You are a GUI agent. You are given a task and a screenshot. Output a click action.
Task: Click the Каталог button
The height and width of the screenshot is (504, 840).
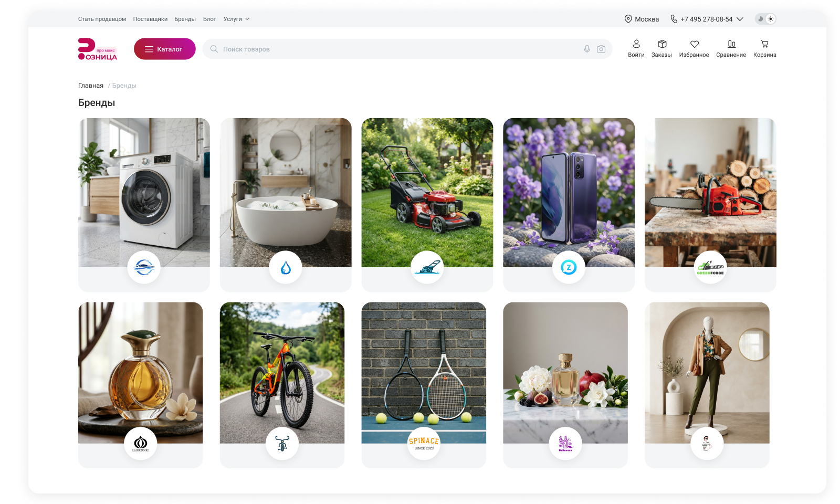click(x=165, y=49)
